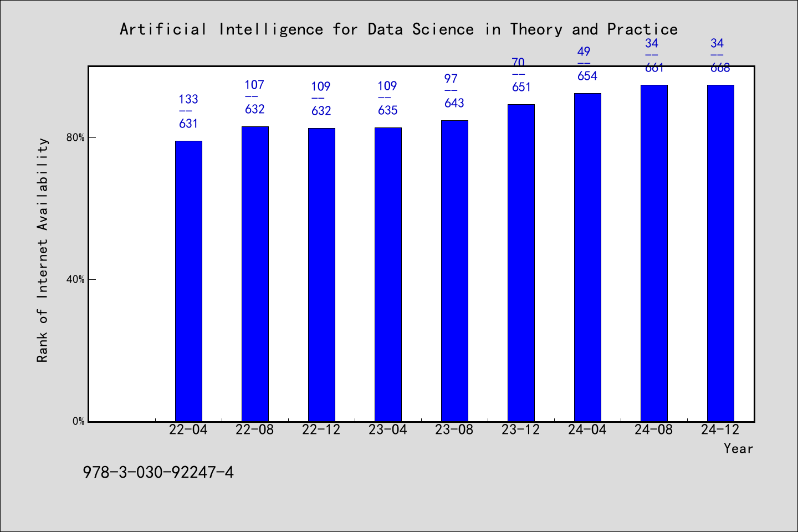The height and width of the screenshot is (532, 798).
Task: Click the blue bar for 23-04
Action: (x=388, y=274)
